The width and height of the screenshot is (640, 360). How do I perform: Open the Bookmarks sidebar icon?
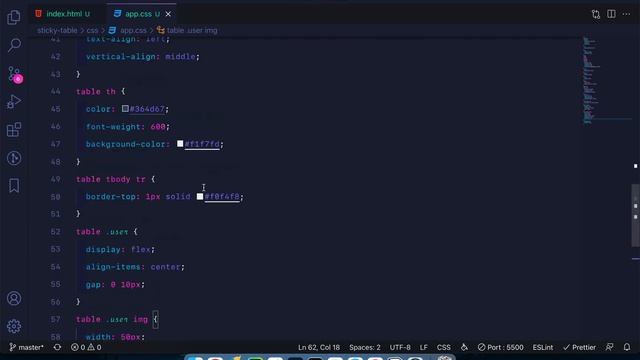coord(14,186)
